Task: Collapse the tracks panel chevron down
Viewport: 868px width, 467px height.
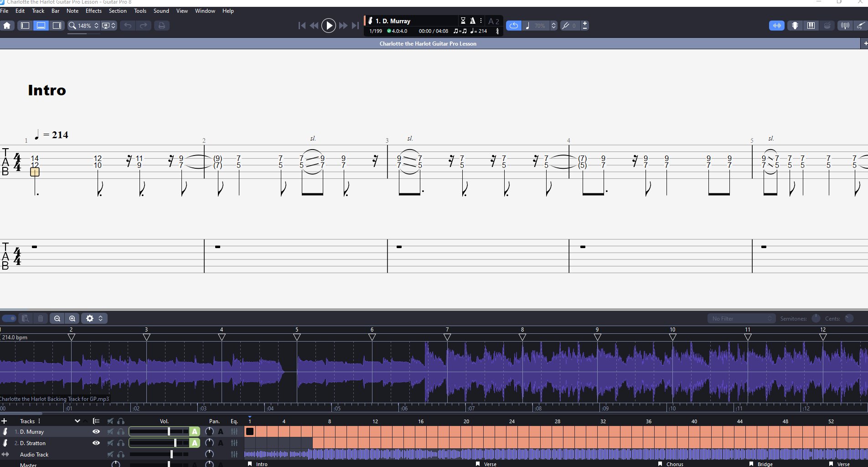Action: 77,421
